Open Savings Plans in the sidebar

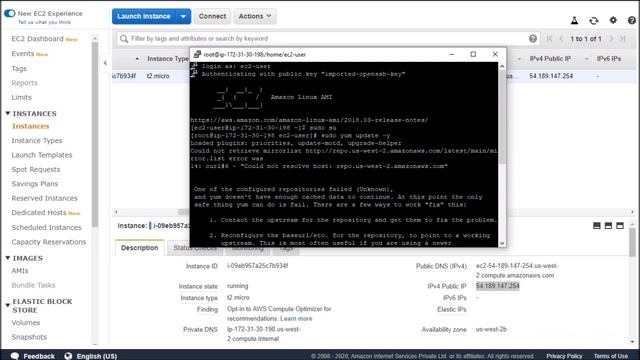point(35,184)
